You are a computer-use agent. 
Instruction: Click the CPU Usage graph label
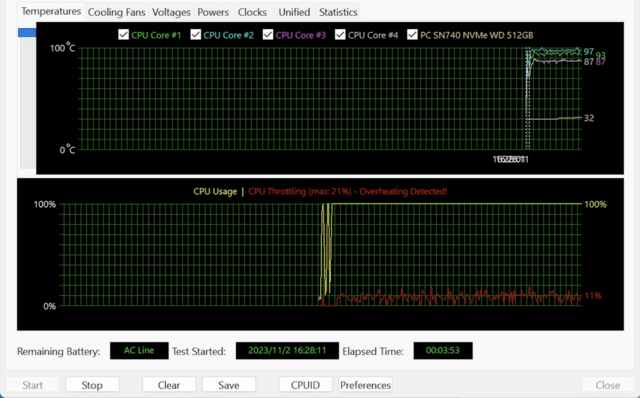point(215,191)
